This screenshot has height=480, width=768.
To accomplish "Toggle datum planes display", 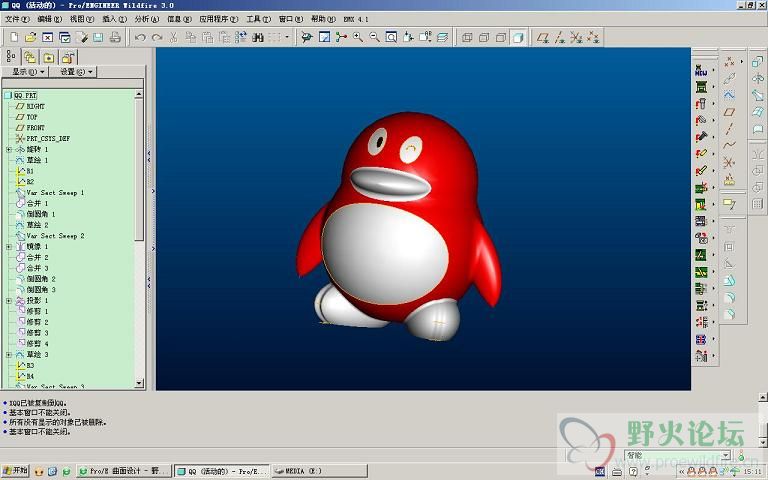I will coord(543,37).
